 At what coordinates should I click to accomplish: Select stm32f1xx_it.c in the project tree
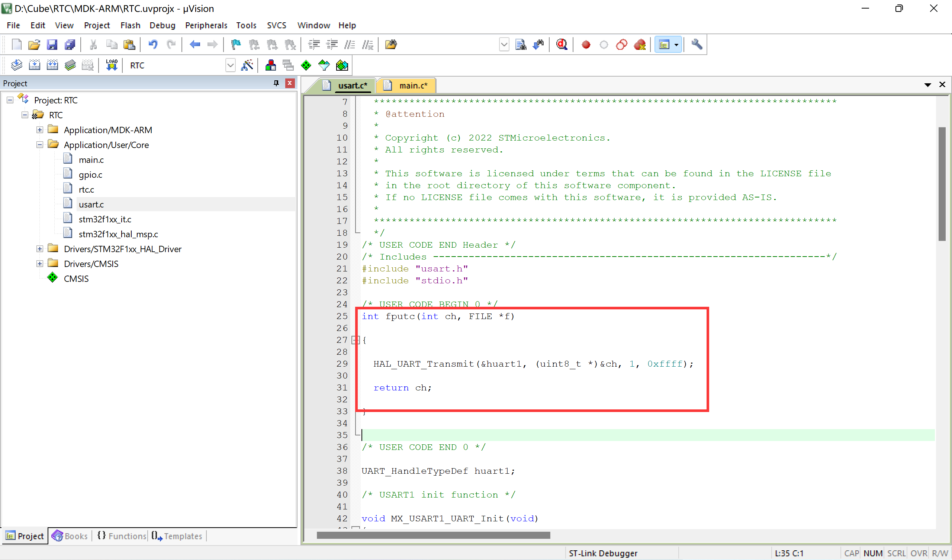coord(104,219)
